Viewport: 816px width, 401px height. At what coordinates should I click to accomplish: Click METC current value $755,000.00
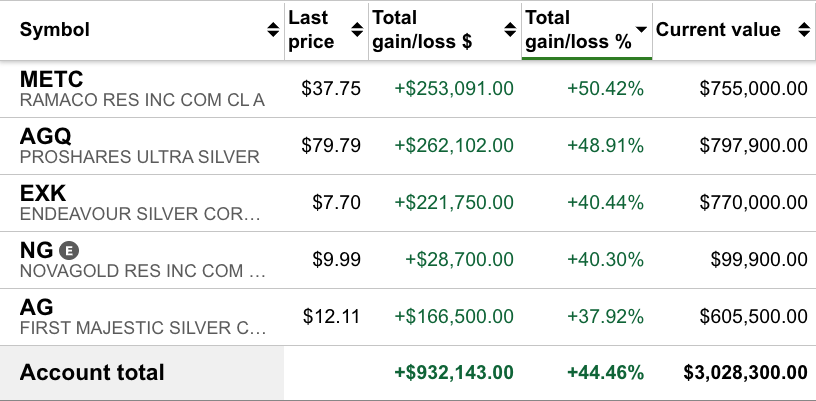click(752, 89)
